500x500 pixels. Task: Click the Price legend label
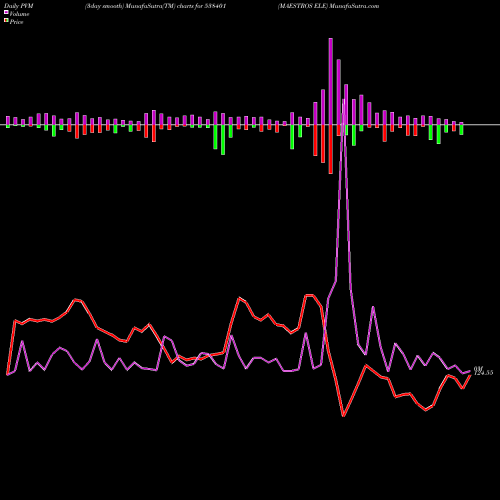tap(16, 22)
